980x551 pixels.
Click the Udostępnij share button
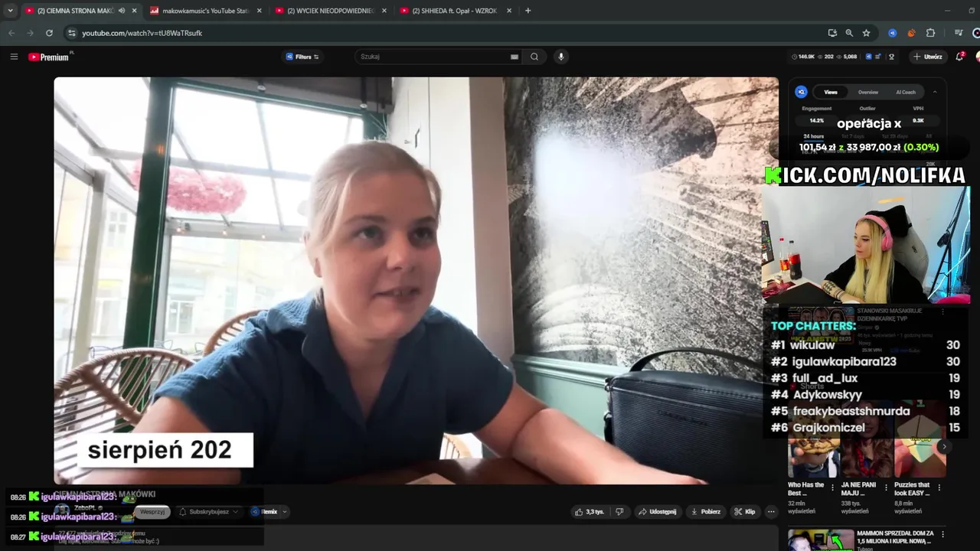[x=658, y=511]
